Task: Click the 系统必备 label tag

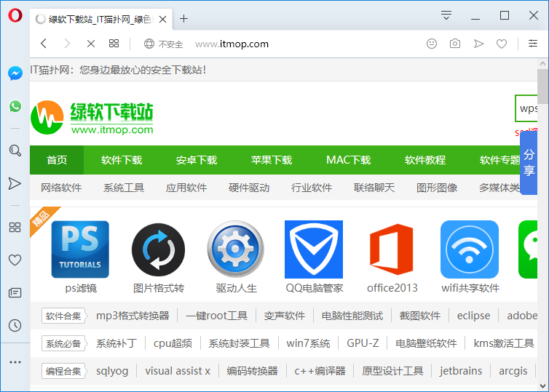Action: coord(63,343)
